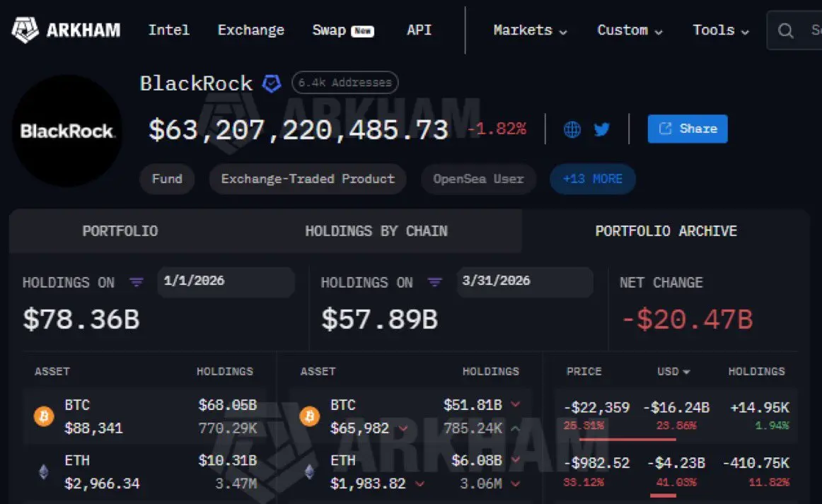822x504 pixels.
Task: Click the Arkham logo icon
Action: [x=25, y=30]
